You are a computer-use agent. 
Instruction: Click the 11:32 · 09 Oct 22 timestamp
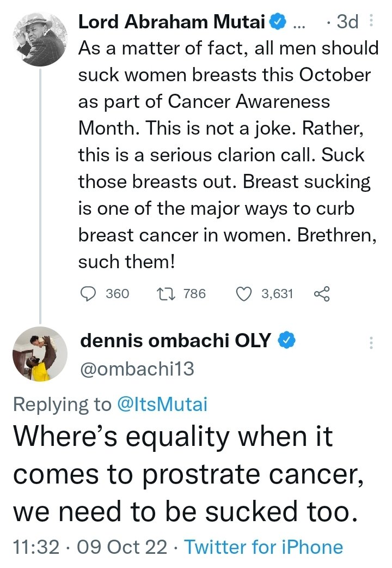click(x=89, y=547)
